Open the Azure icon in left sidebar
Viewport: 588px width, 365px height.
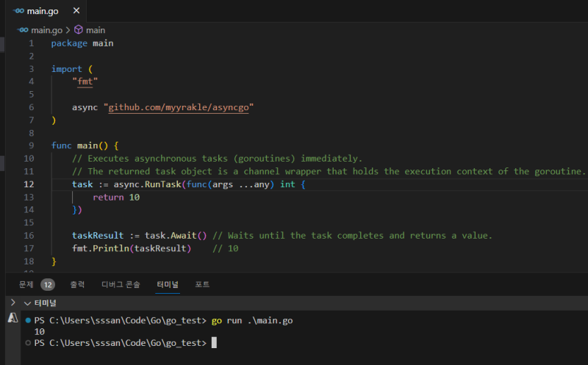coord(12,318)
